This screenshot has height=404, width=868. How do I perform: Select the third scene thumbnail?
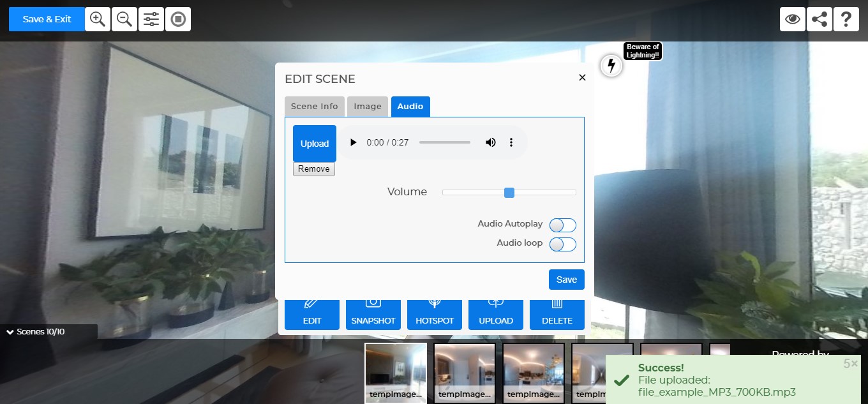[x=534, y=373]
